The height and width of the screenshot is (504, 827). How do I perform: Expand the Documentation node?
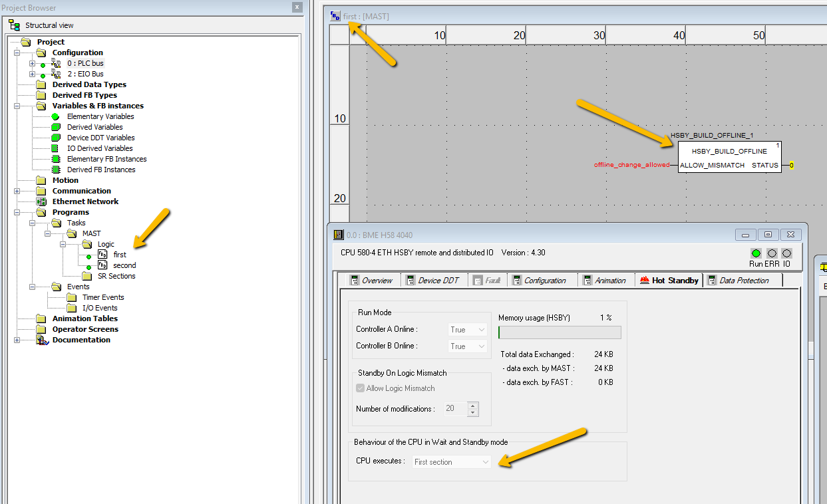pos(17,340)
